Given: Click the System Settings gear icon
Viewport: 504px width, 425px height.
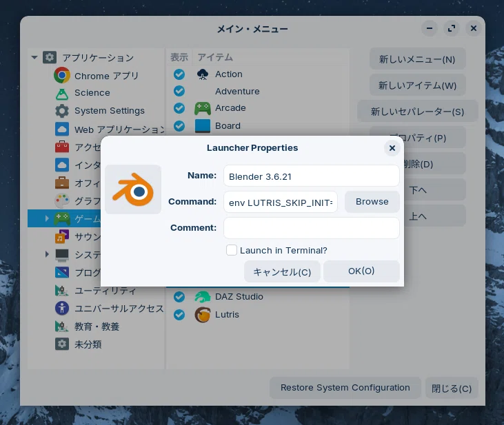Looking at the screenshot, I should click(x=62, y=111).
